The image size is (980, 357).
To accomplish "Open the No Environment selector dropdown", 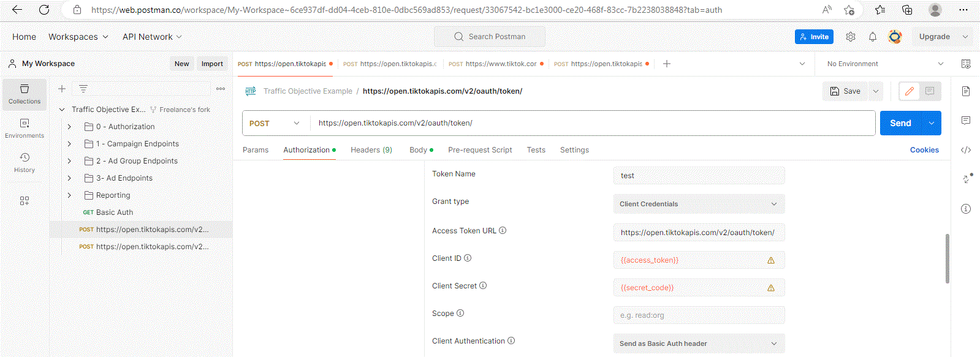I will click(885, 64).
